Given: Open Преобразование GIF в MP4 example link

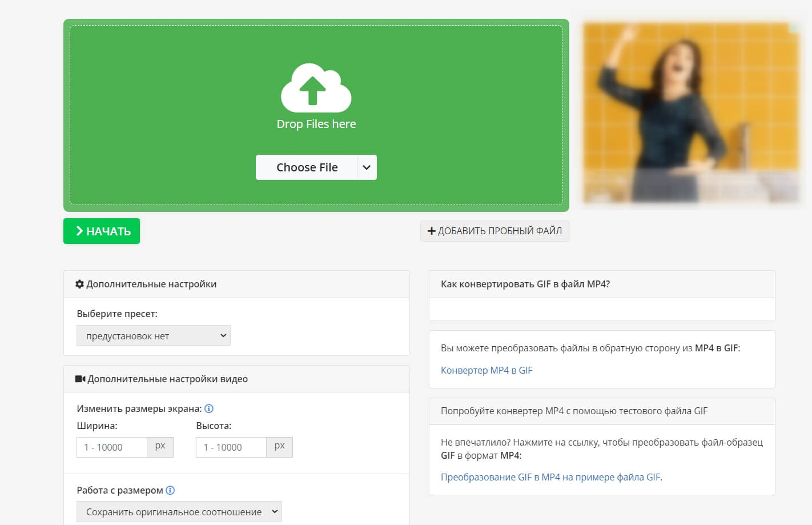Looking at the screenshot, I should 550,477.
